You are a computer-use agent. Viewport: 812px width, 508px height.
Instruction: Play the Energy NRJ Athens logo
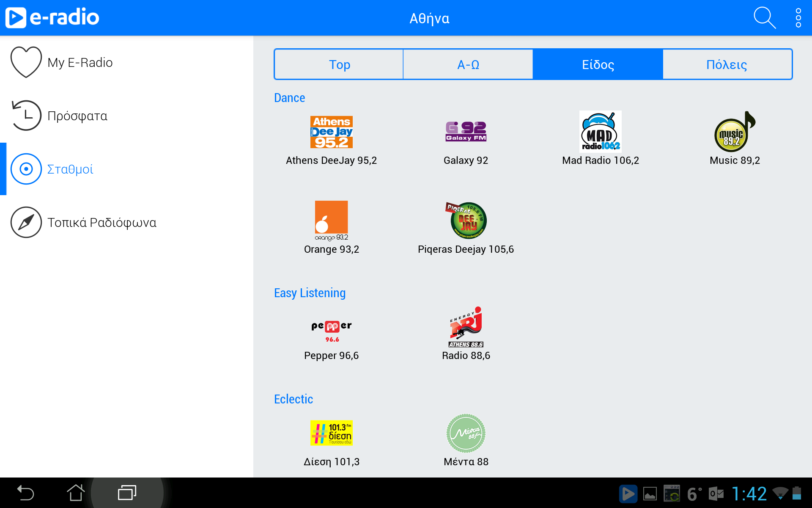(x=466, y=327)
